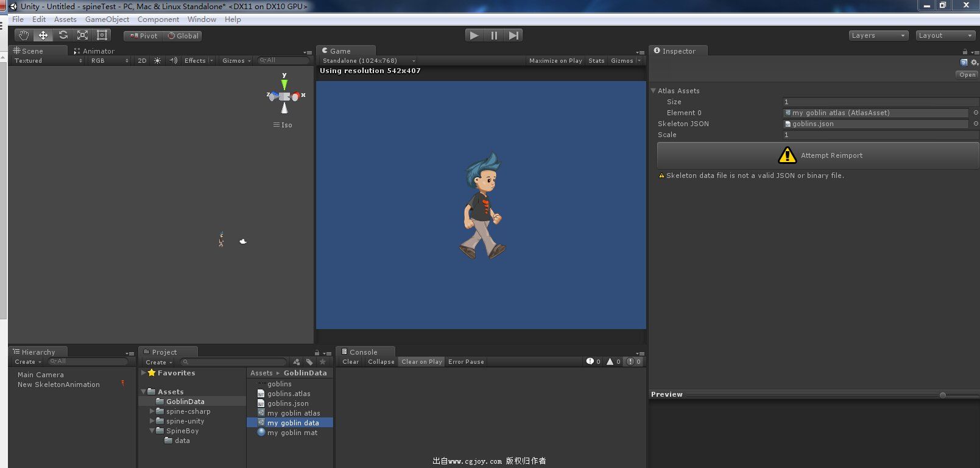Click the console Clear button
This screenshot has height=468, width=980.
(351, 361)
